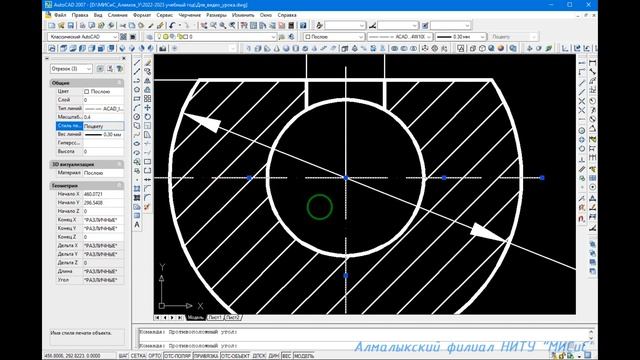This screenshot has width=640, height=360.
Task: Toggle ВЕС lineweight display
Action: click(286, 356)
